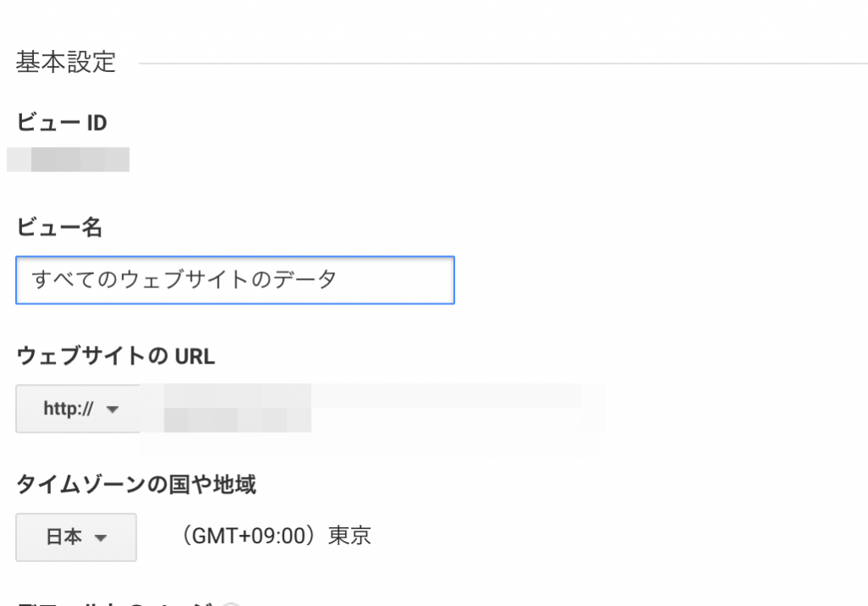Click the ビュー名 text input field
This screenshot has width=868, height=606.
pyautogui.click(x=235, y=280)
